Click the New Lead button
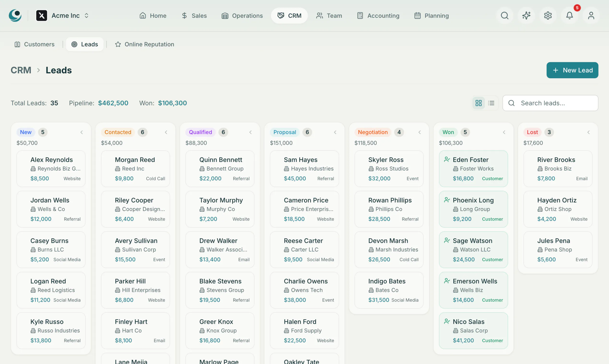The image size is (609, 364). point(572,70)
